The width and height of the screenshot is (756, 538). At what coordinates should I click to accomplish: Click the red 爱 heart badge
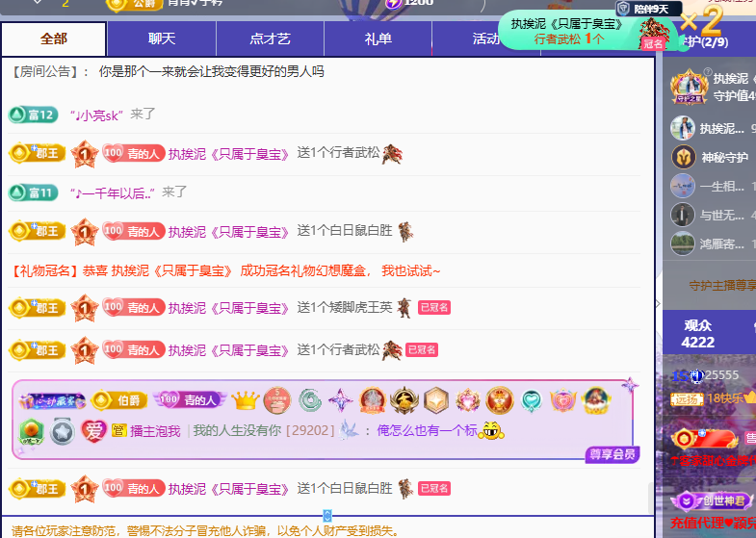(x=93, y=430)
